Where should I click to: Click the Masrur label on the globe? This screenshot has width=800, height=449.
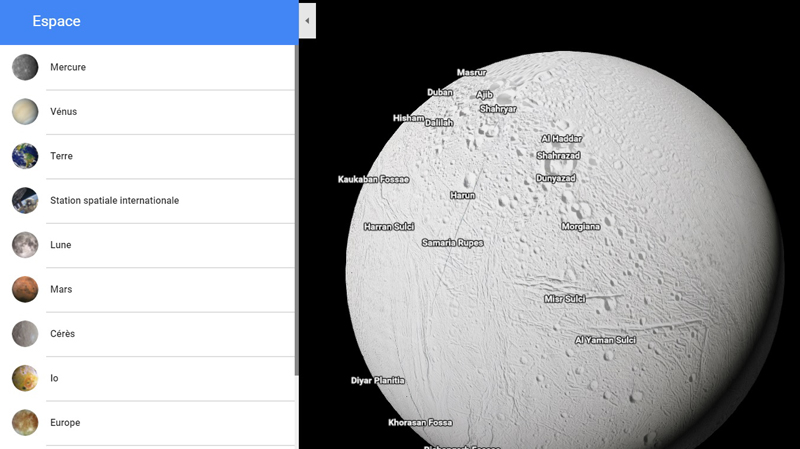click(471, 72)
